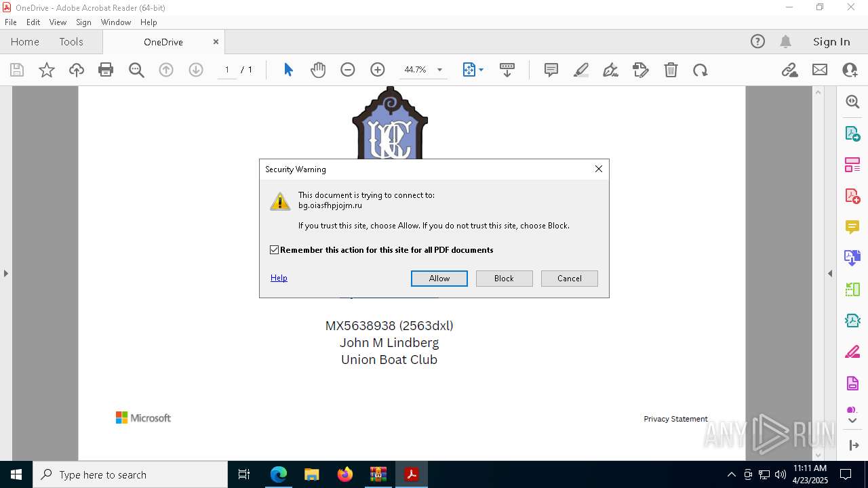
Task: Open the File menu
Action: (x=11, y=22)
